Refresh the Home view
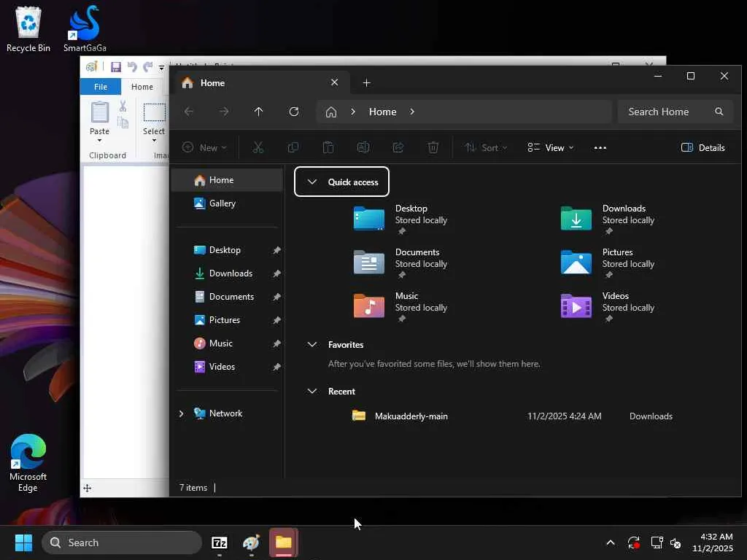 tap(294, 112)
